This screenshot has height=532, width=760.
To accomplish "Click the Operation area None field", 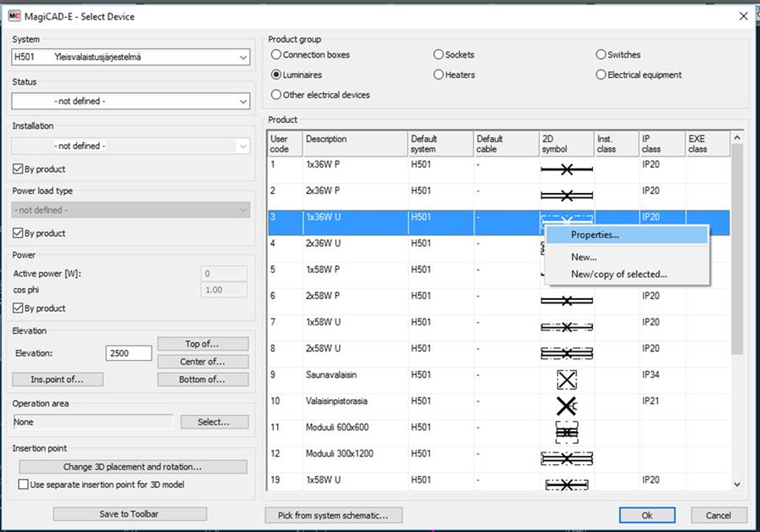I will [x=92, y=422].
